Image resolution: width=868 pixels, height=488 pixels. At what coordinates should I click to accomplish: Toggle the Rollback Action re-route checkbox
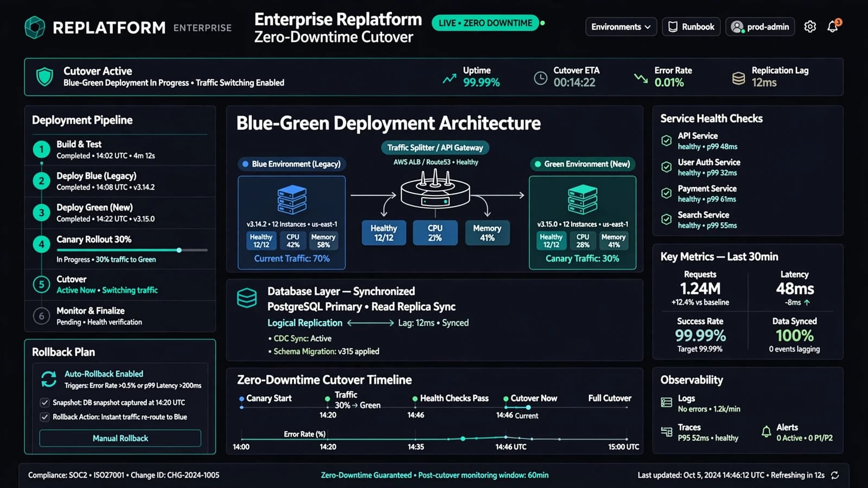[x=44, y=417]
